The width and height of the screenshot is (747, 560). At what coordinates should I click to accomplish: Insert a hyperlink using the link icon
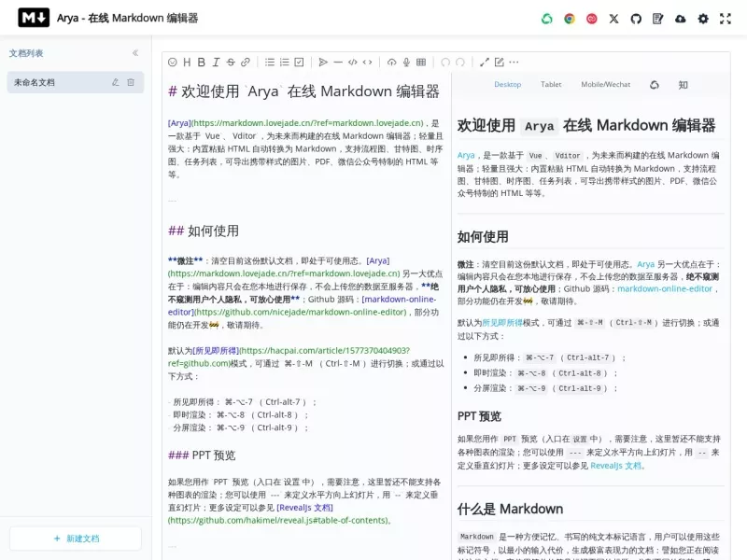point(246,63)
